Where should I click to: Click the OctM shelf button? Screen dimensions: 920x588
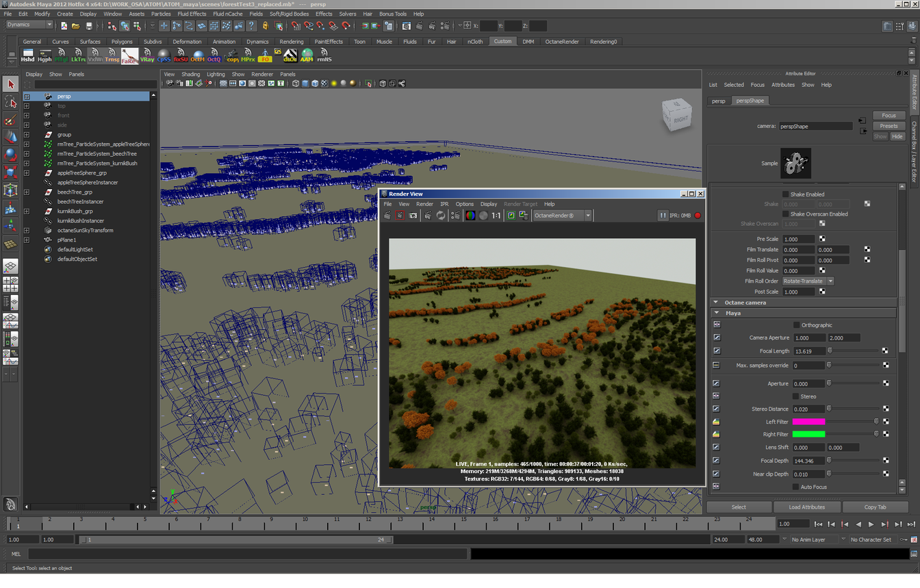point(197,55)
